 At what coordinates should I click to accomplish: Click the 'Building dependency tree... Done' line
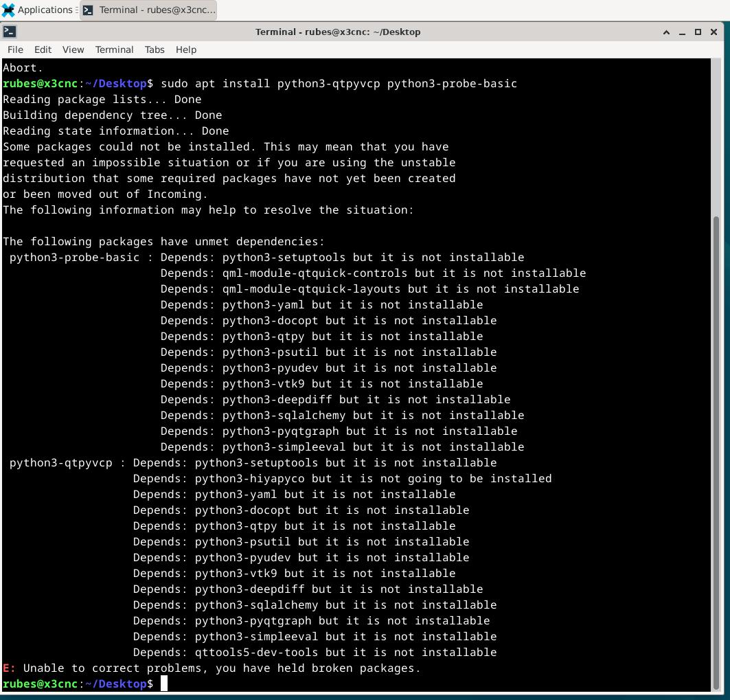point(112,115)
